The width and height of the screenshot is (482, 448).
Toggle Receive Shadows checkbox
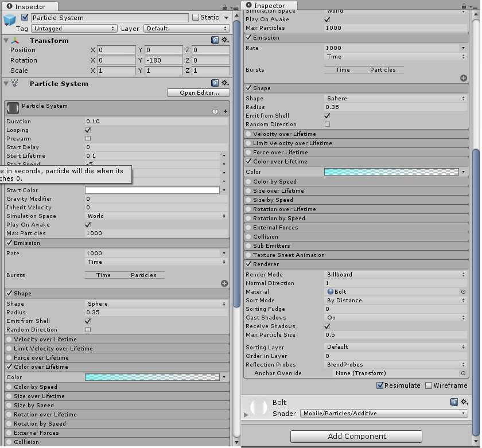point(327,326)
